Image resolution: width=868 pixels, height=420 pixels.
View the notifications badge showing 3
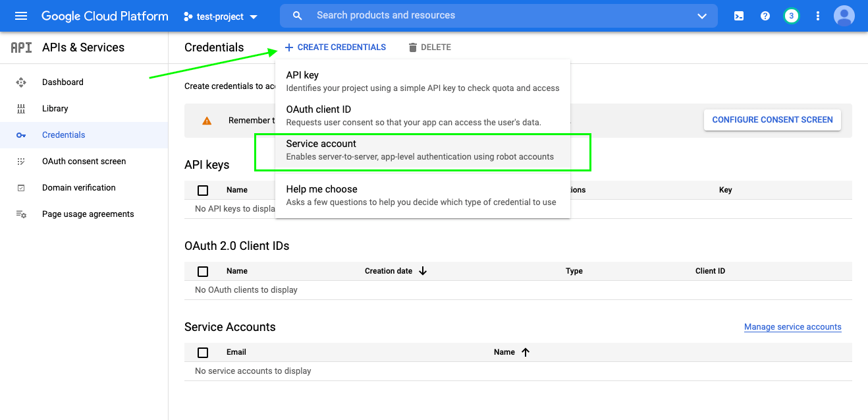click(791, 16)
